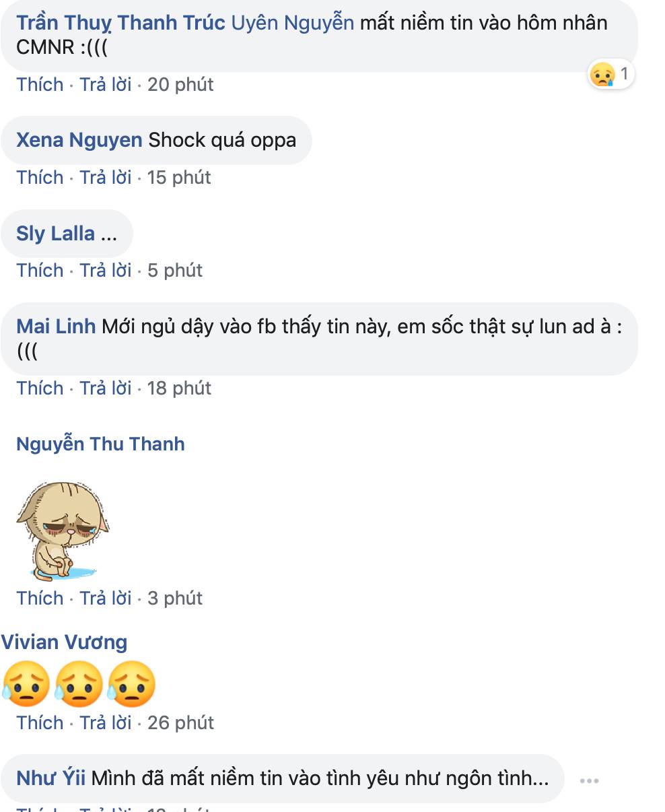Open Sly Lalla's profile

coord(55,234)
